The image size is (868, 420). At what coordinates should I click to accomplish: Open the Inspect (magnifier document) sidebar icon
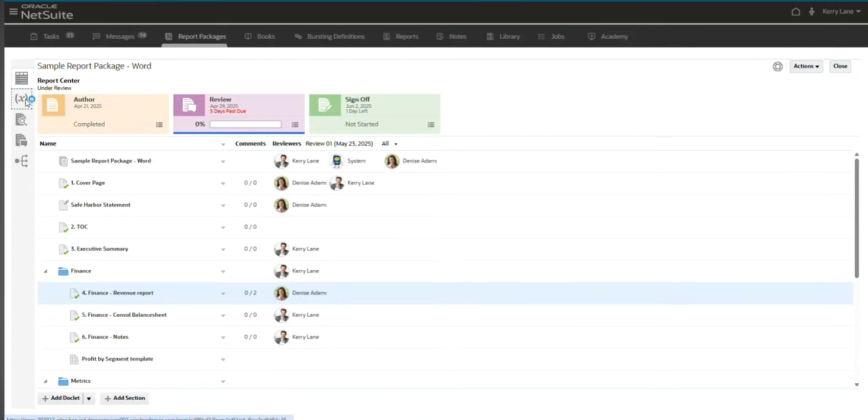[x=22, y=120]
